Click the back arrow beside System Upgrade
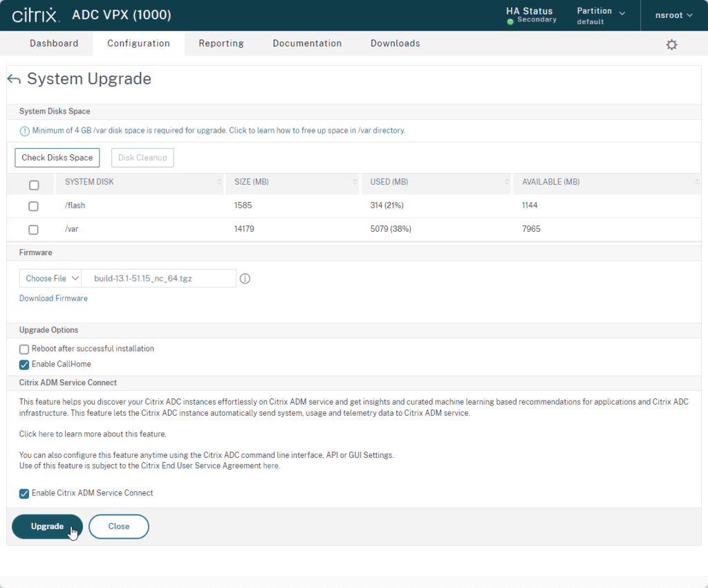The height and width of the screenshot is (588, 708). pos(14,80)
